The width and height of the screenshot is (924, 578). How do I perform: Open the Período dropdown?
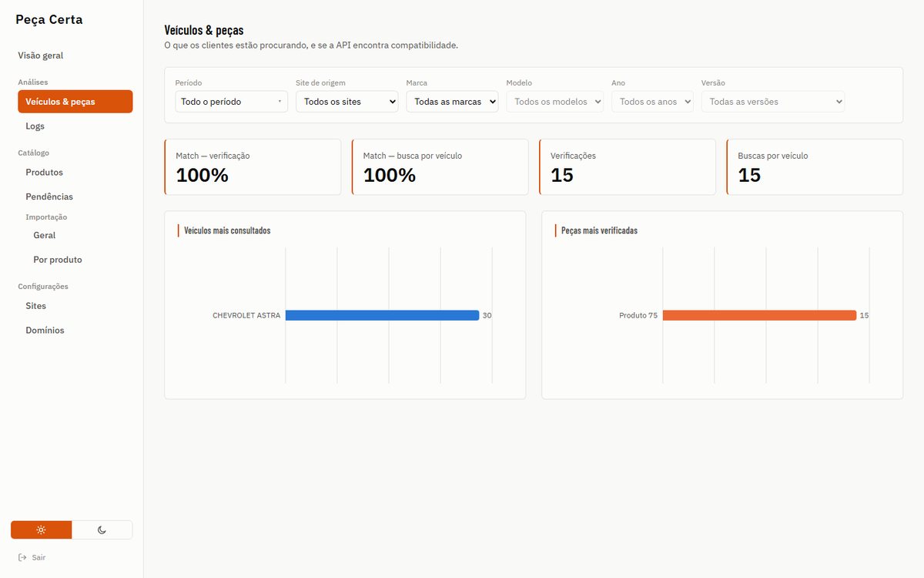click(231, 102)
